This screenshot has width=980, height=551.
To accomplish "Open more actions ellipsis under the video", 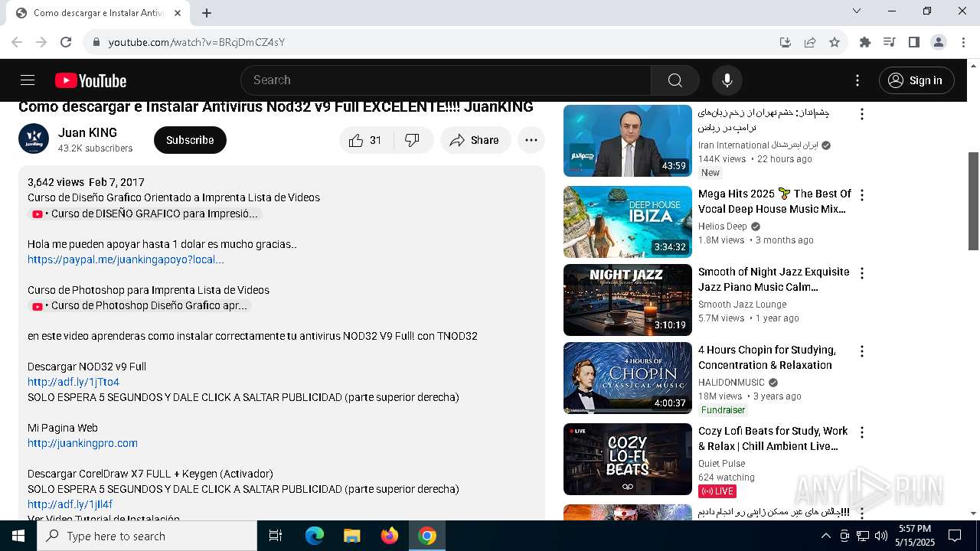I will point(531,140).
